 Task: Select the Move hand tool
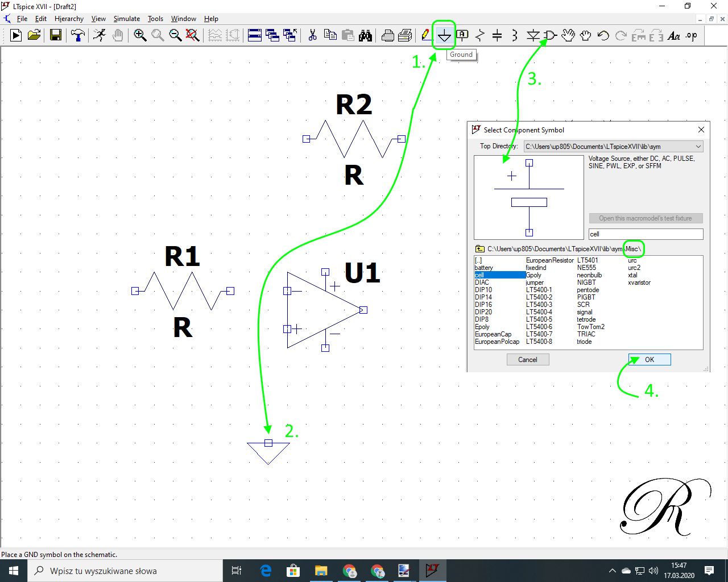tap(568, 35)
